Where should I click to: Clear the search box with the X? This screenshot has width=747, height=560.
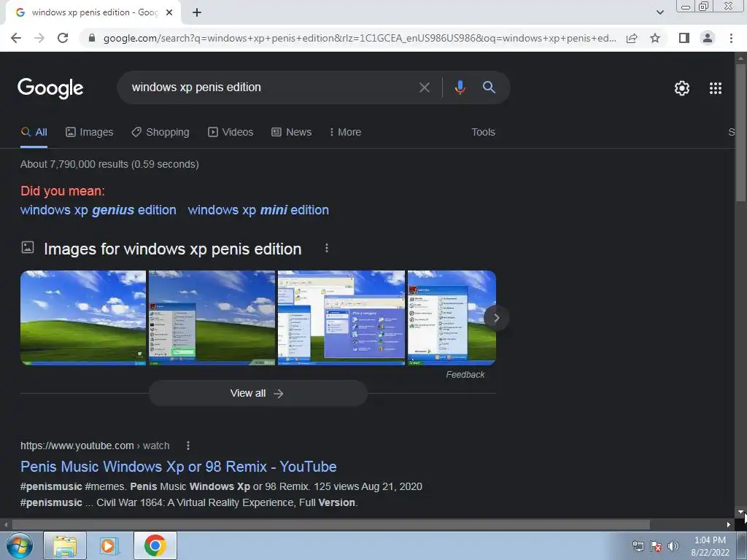tap(424, 87)
